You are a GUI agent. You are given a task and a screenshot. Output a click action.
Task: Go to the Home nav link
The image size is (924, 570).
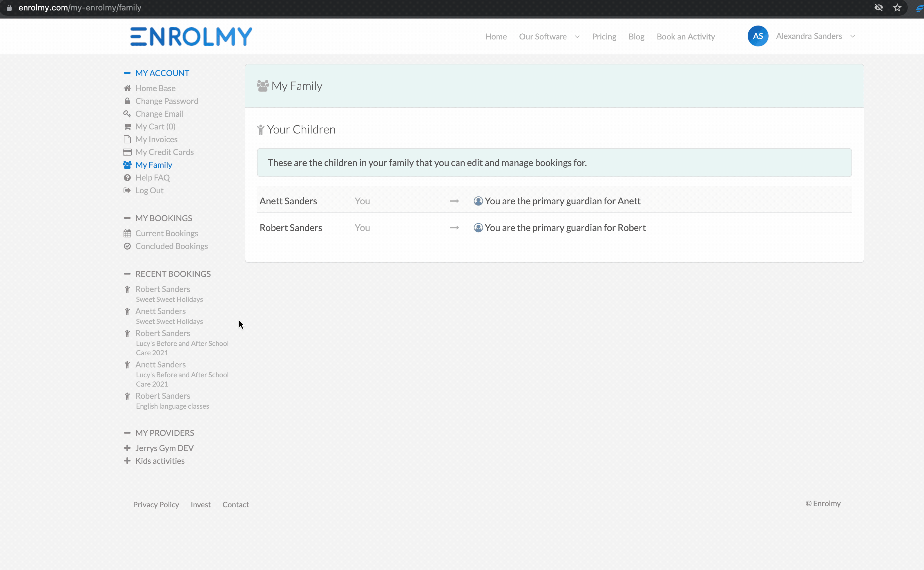[x=496, y=37]
